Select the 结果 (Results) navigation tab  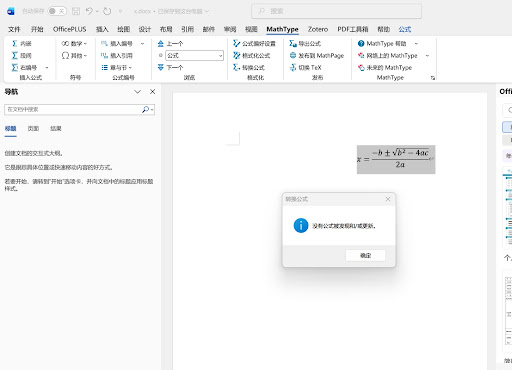[56, 129]
